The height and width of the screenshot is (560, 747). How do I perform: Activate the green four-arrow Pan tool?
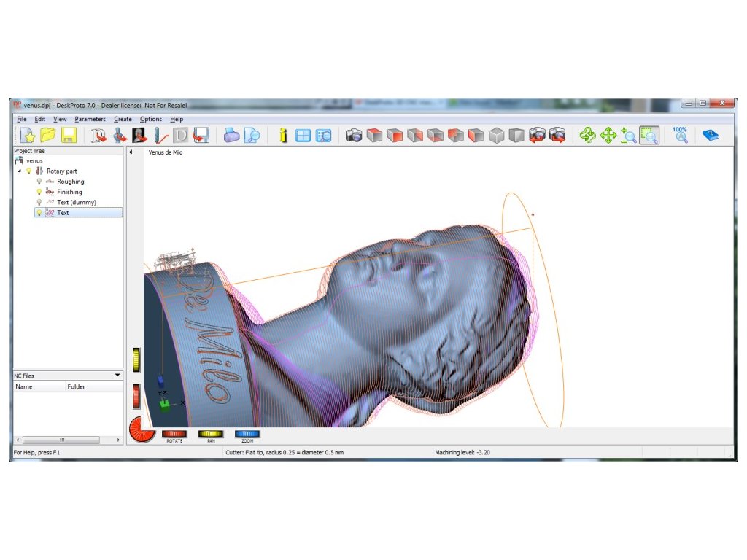click(608, 136)
